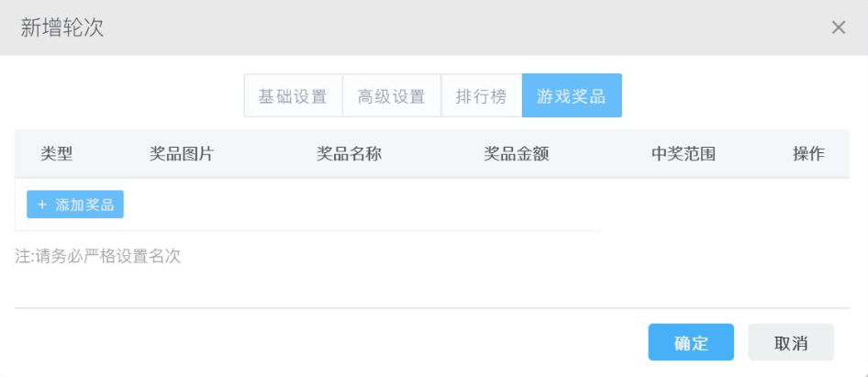Viewport: 868px width, 377px height.
Task: Close the 新增轮次 dialog with X
Action: [838, 28]
